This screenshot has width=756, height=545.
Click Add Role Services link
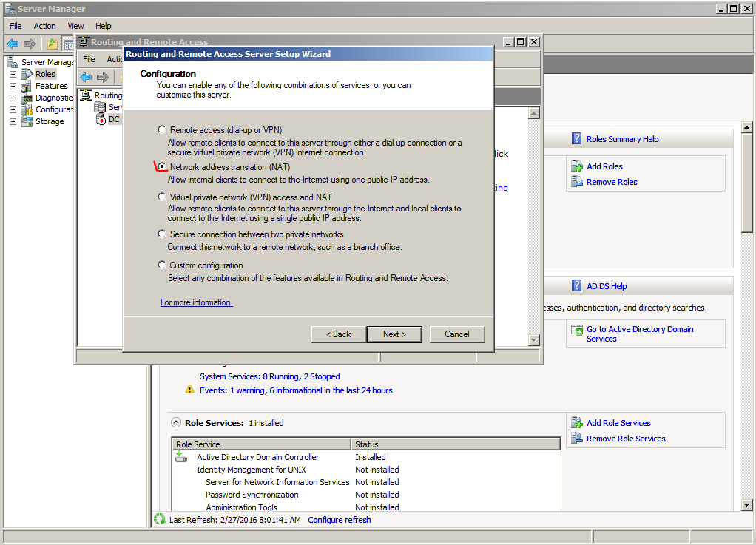coord(618,423)
